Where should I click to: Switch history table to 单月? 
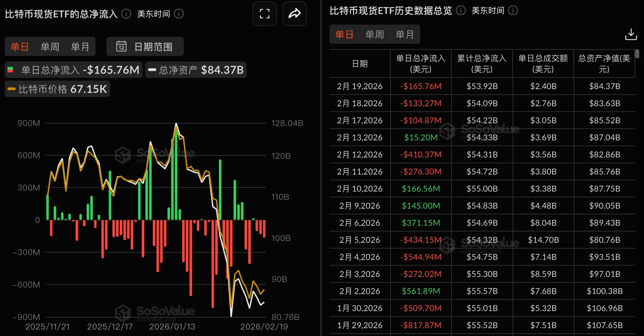[x=405, y=34]
